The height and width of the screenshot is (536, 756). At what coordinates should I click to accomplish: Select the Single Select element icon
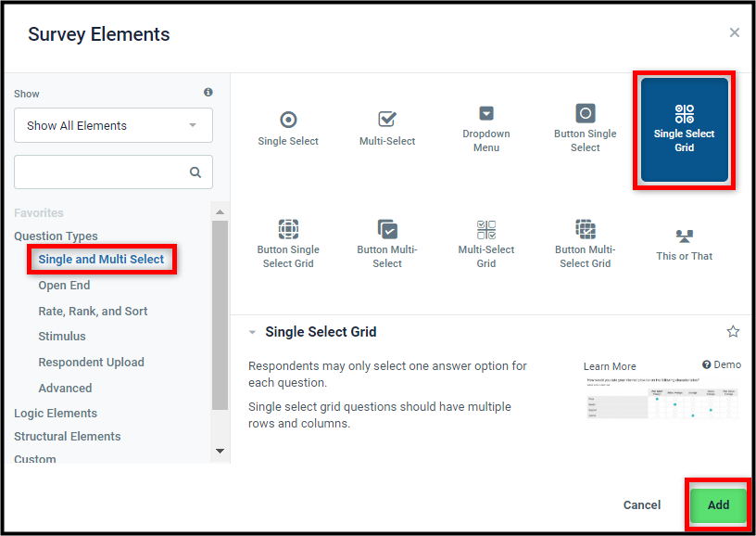288,120
